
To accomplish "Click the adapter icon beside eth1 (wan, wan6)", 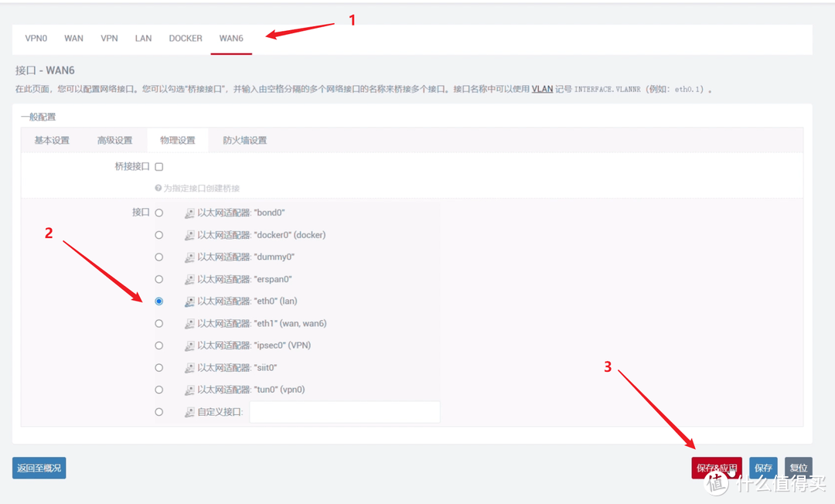I will pyautogui.click(x=189, y=323).
